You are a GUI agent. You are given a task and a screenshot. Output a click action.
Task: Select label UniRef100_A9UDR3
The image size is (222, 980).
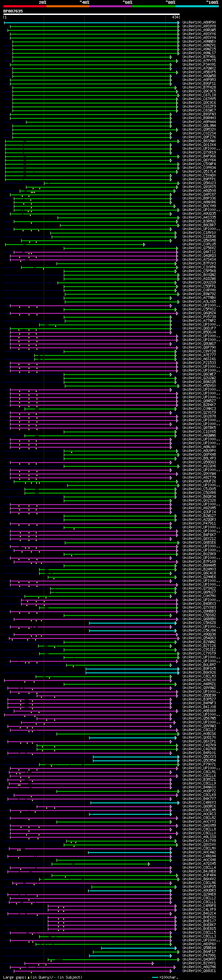coord(199,890)
